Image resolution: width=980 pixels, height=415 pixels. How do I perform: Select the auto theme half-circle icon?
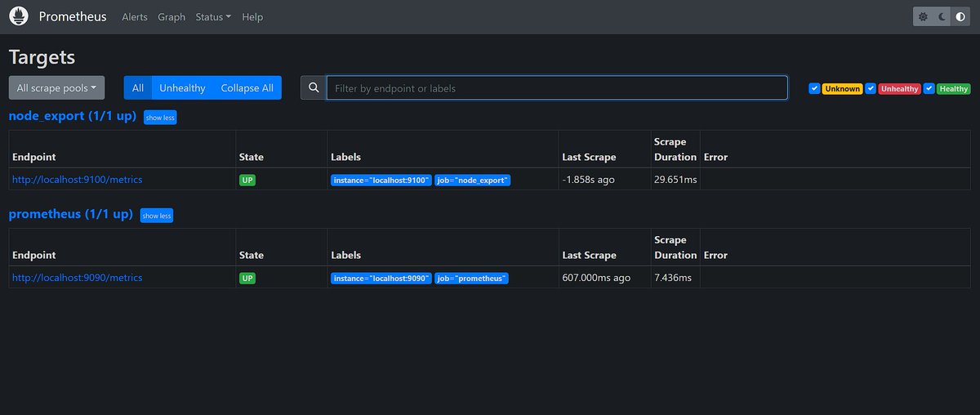960,16
